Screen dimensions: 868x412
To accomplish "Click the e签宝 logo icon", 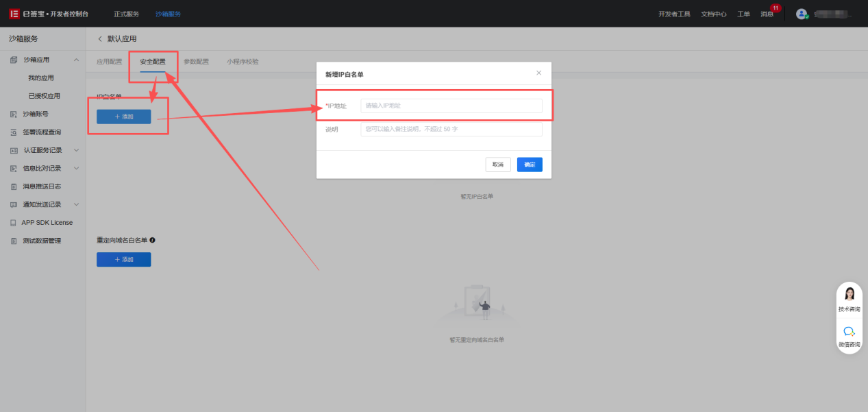I will point(14,14).
